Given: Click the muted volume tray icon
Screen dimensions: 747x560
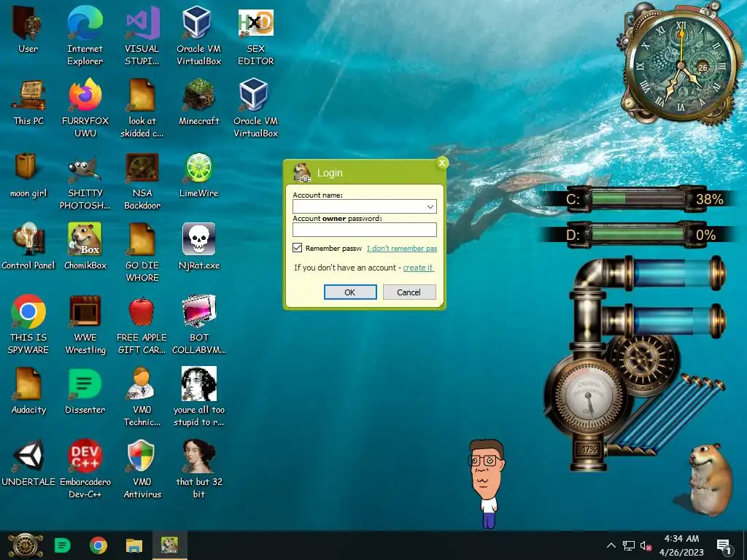Looking at the screenshot, I should [x=646, y=545].
